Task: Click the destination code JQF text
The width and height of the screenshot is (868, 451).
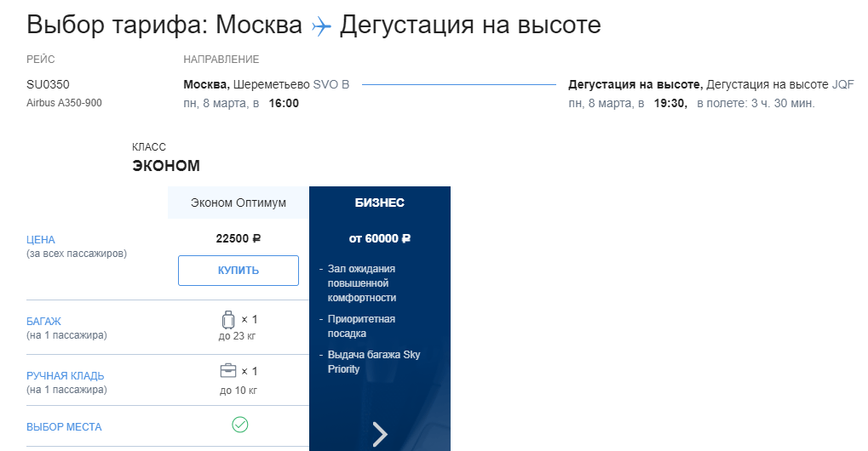Action: point(843,84)
